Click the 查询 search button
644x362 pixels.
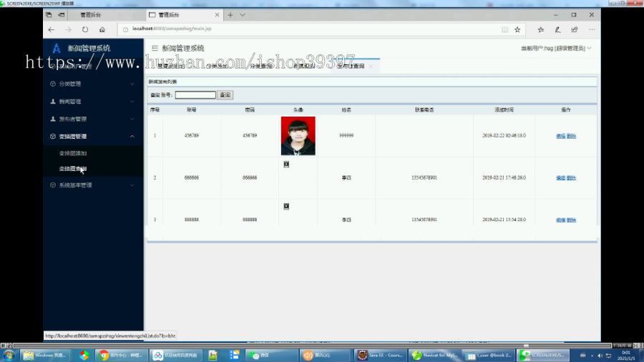tap(225, 95)
